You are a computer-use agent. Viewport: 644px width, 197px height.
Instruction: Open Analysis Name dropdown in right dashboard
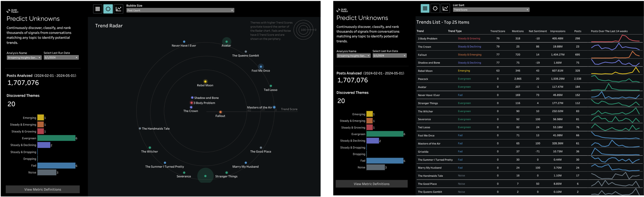click(x=353, y=56)
